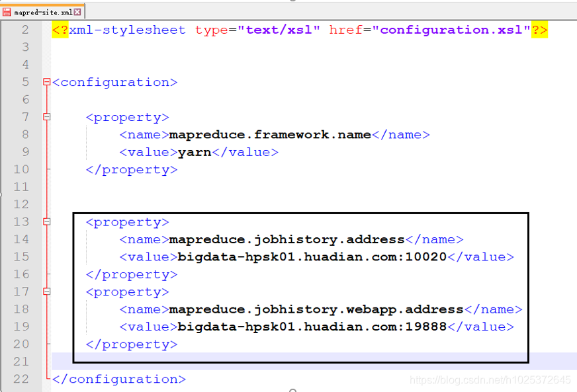Click the <property> tag on line 7

pyautogui.click(x=127, y=117)
